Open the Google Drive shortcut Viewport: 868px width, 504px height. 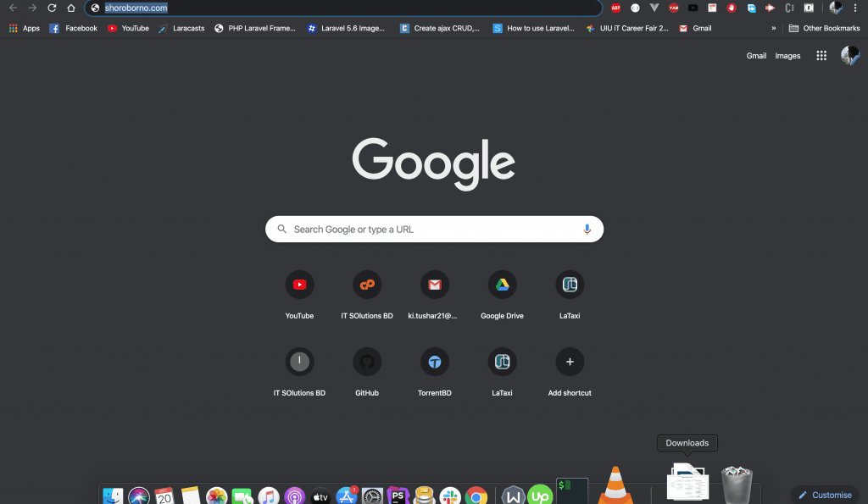[502, 296]
